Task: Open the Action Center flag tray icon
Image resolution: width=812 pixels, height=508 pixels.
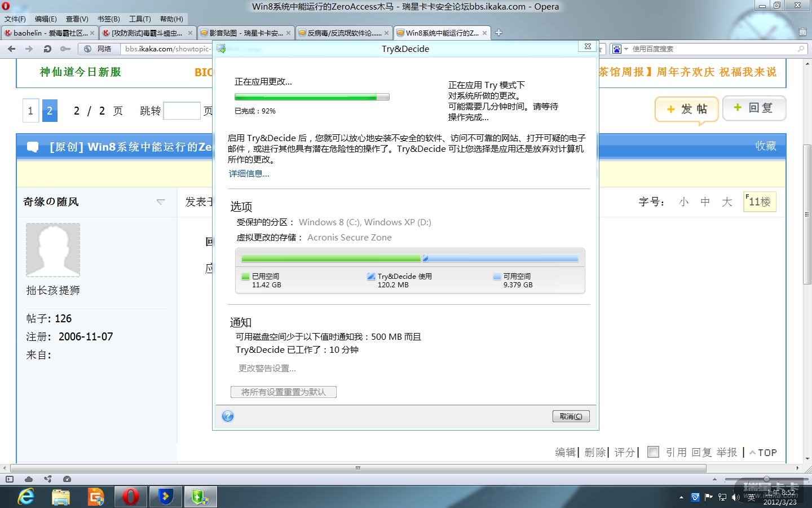Action: [x=709, y=497]
